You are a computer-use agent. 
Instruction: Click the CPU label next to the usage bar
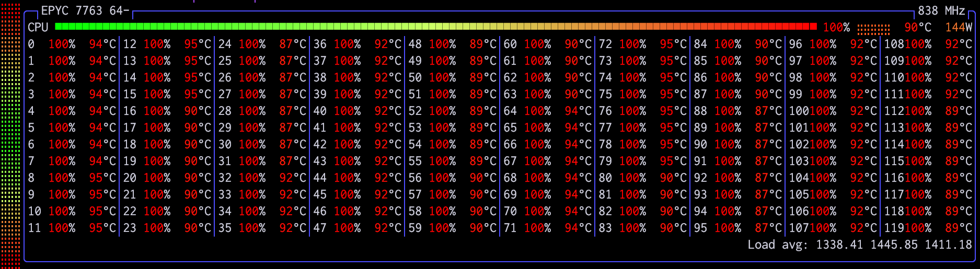tap(38, 27)
